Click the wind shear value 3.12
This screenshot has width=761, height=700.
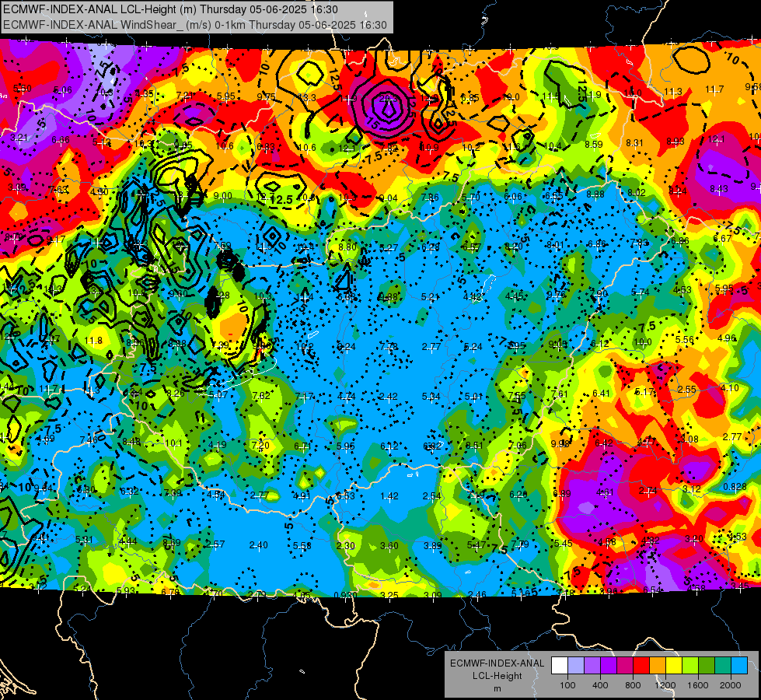click(691, 488)
